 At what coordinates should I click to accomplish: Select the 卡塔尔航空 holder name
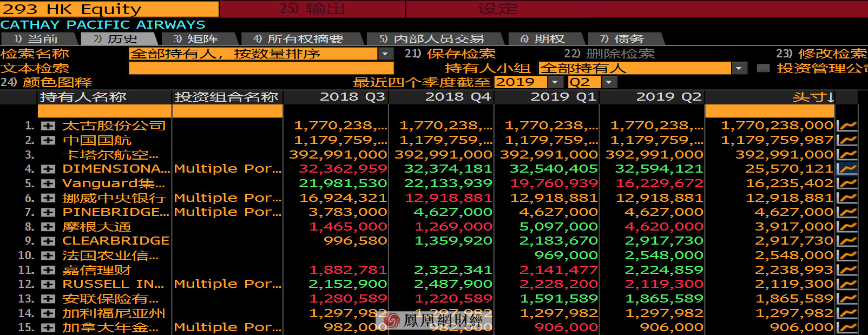click(110, 154)
